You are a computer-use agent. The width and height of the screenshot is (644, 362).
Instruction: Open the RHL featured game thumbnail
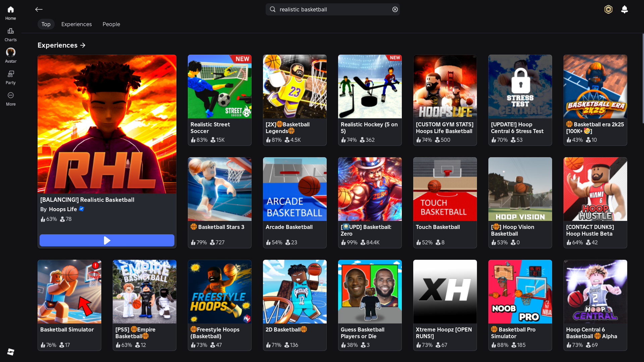pos(107,124)
